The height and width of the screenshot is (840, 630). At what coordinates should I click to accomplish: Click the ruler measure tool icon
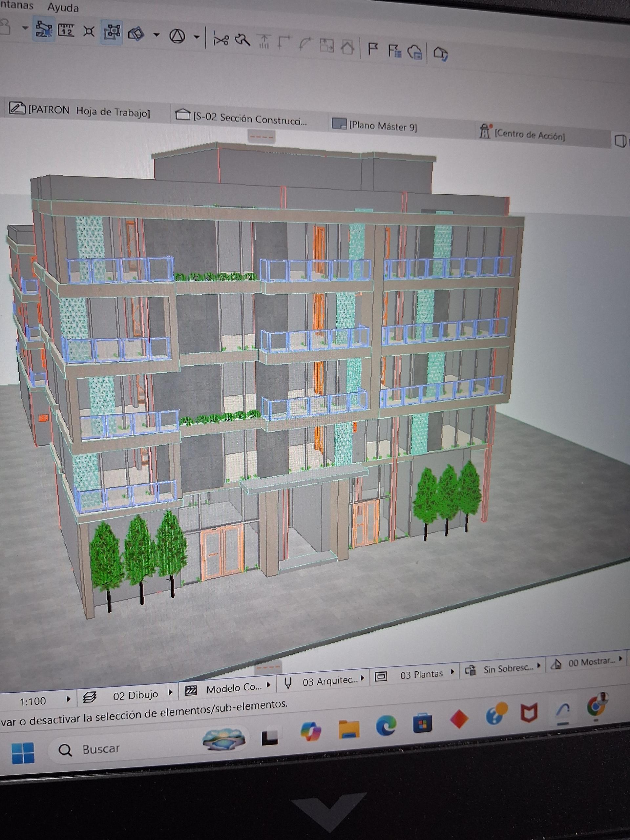point(66,30)
